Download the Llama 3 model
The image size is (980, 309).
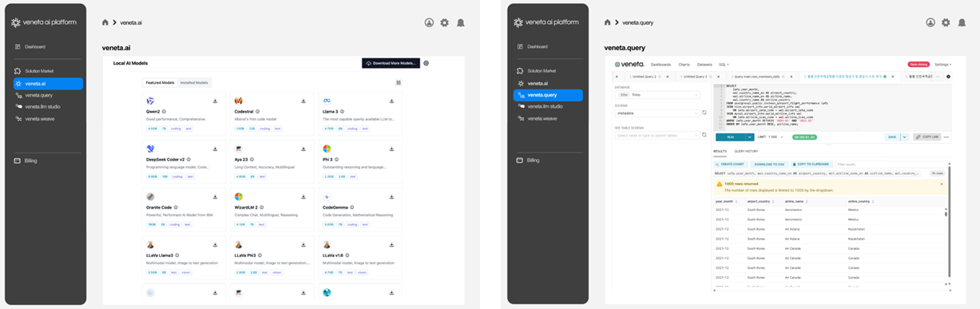pos(391,101)
